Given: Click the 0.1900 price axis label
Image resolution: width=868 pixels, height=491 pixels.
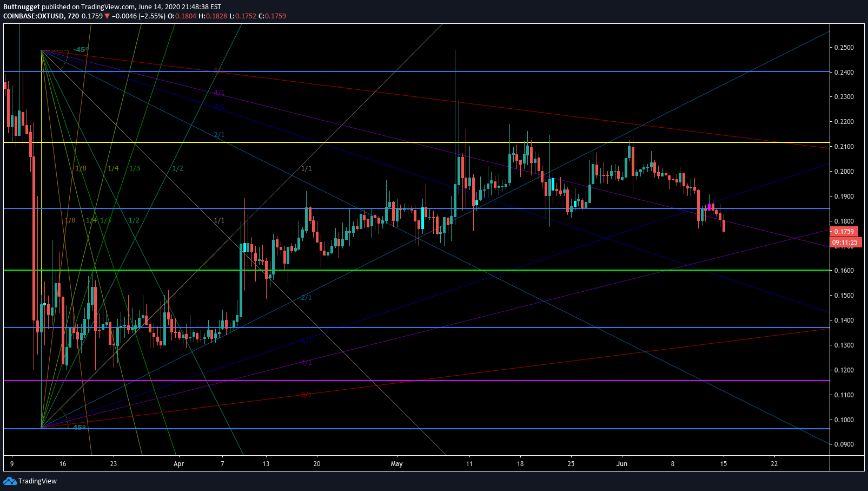Looking at the screenshot, I should (844, 197).
